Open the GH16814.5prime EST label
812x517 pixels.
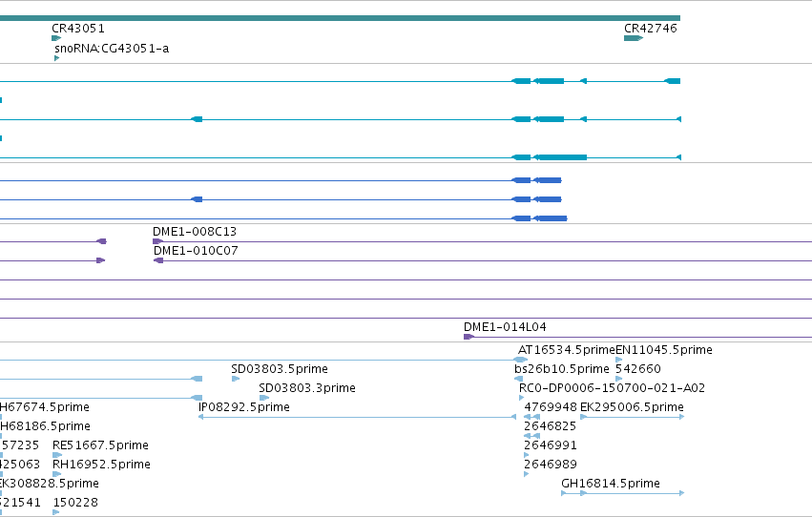(611, 484)
